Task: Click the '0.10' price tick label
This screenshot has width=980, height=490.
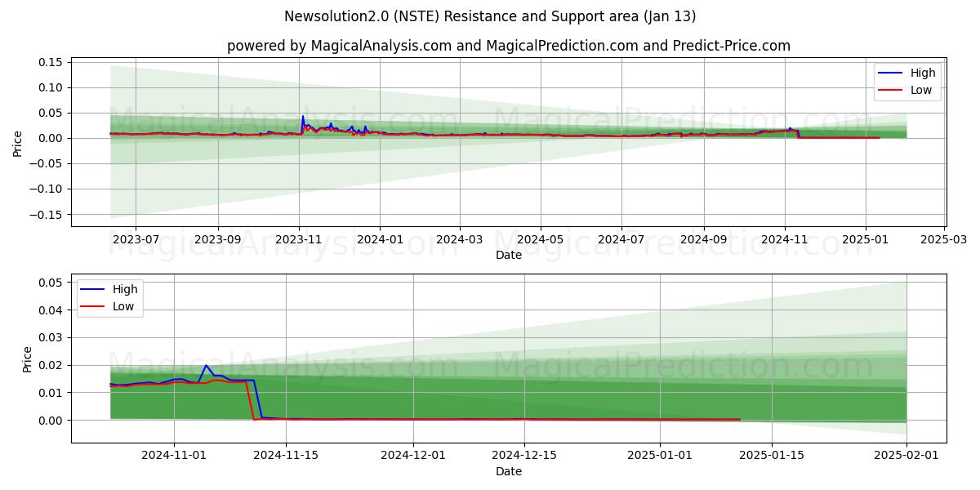Action: [x=51, y=87]
